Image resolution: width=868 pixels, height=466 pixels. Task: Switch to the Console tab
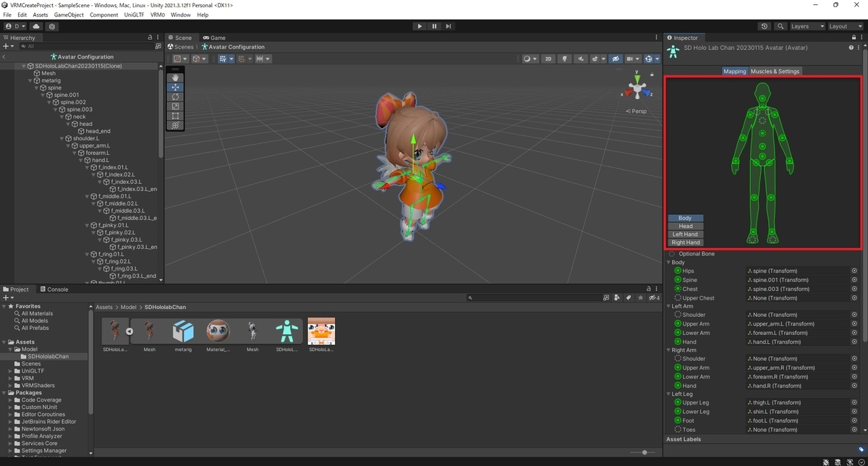point(54,289)
